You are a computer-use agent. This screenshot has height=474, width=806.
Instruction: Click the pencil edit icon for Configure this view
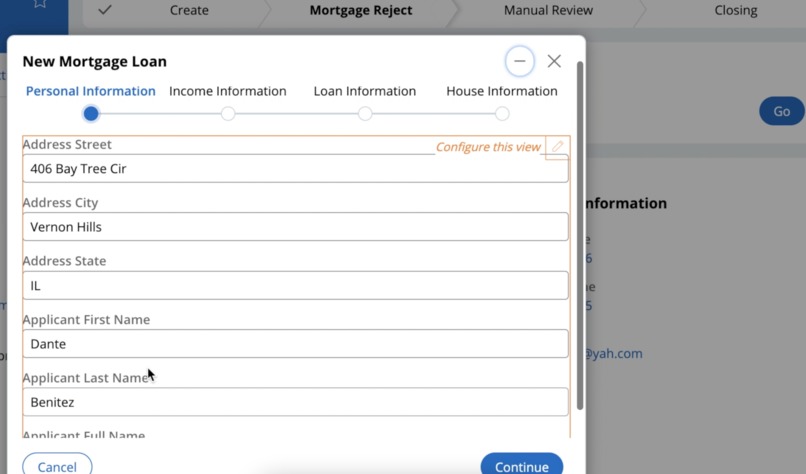click(x=557, y=147)
